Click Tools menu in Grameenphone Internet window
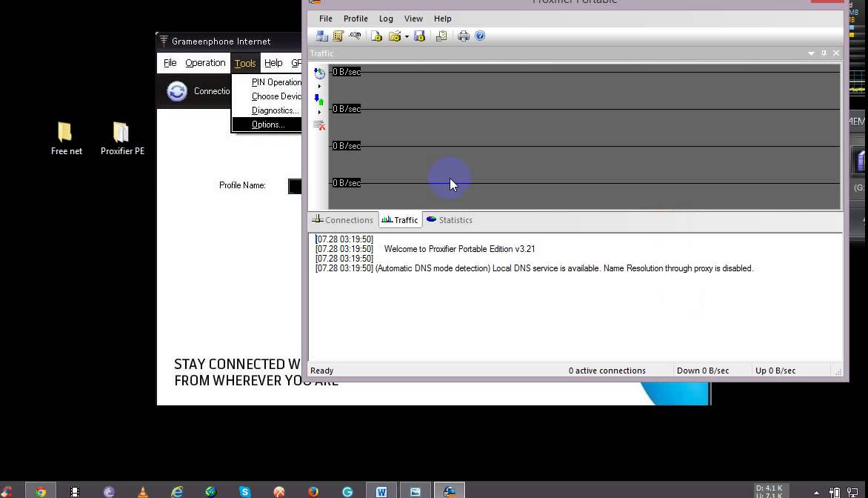868x498 pixels. [244, 63]
